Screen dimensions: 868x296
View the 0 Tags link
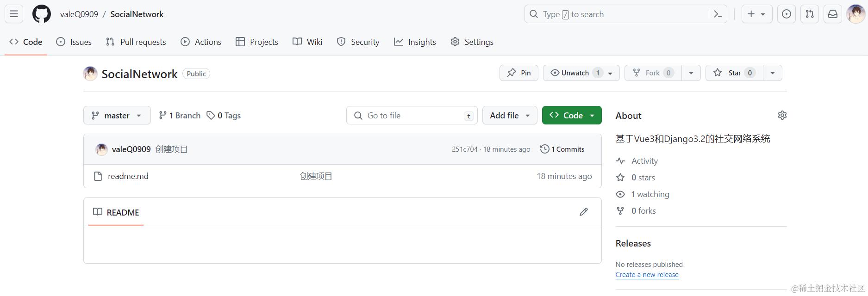click(x=224, y=116)
